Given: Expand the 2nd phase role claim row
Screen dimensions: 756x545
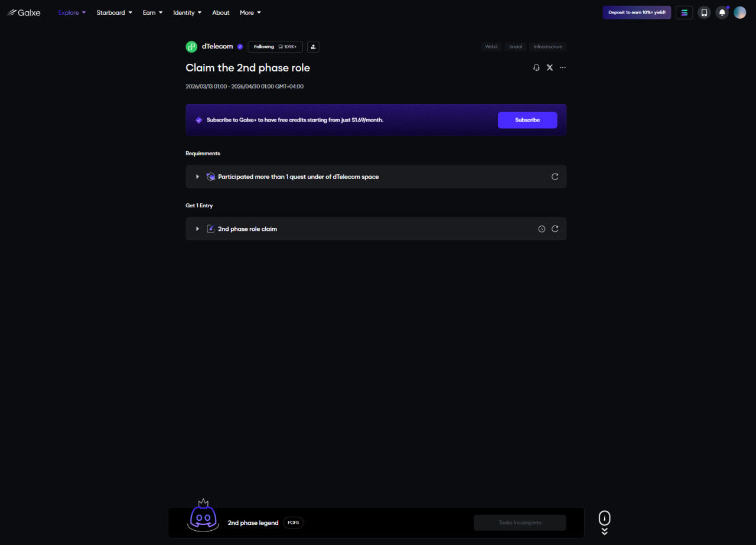Looking at the screenshot, I should (376, 229).
